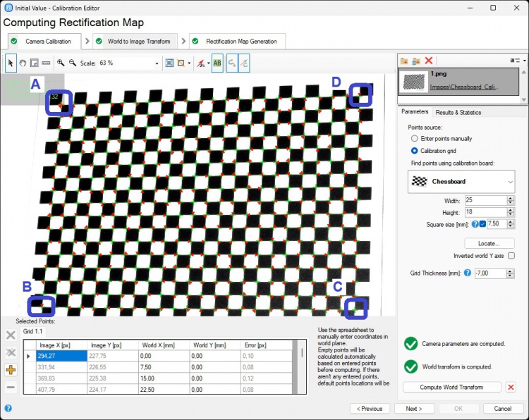
Task: Activate the hand pan tool
Action: [23, 63]
